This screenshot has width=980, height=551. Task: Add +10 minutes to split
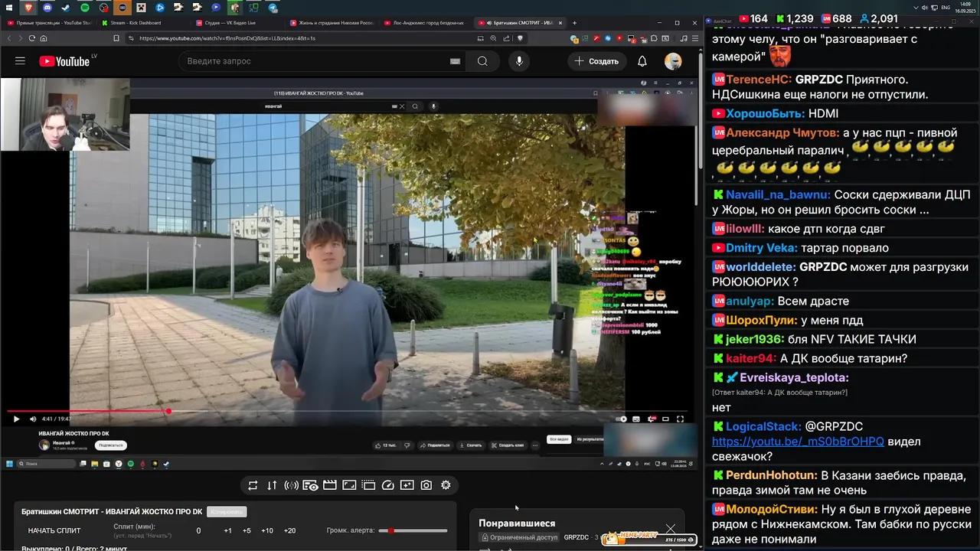pos(267,530)
